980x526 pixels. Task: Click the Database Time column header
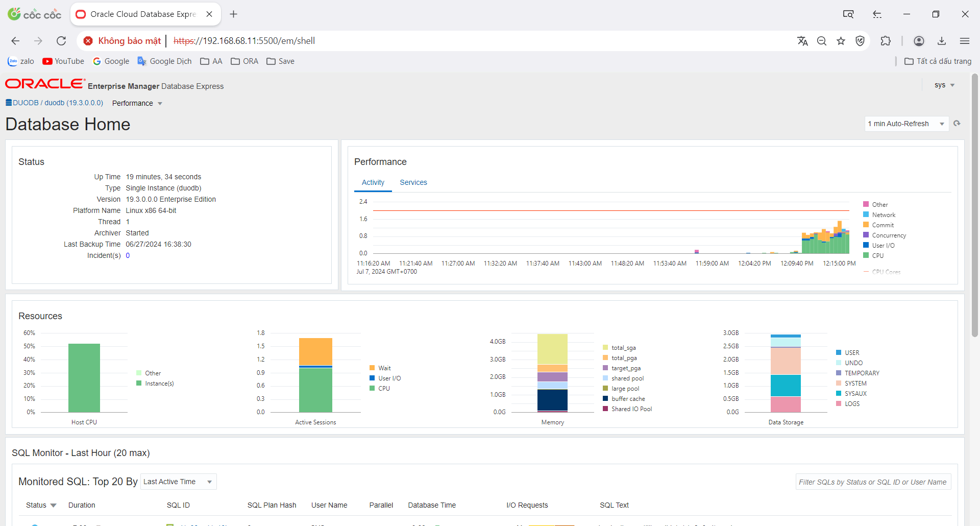pyautogui.click(x=432, y=505)
